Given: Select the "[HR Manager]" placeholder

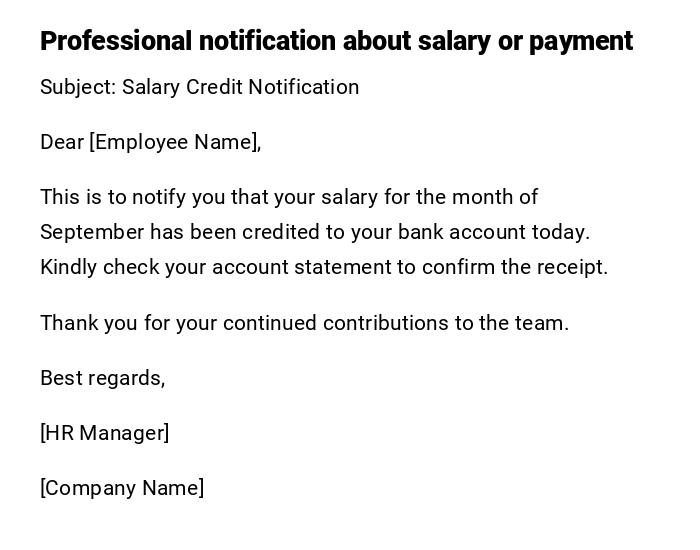Looking at the screenshot, I should click(105, 433).
